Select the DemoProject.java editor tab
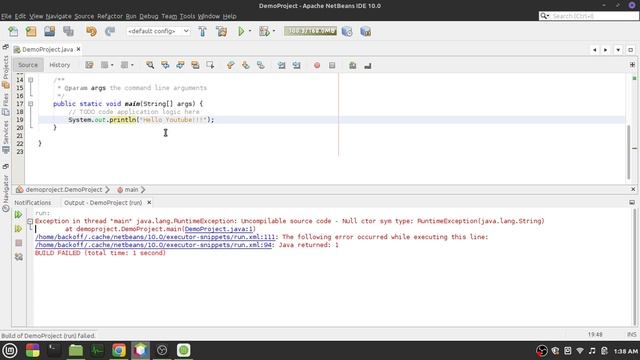The width and height of the screenshot is (640, 360). (47, 49)
